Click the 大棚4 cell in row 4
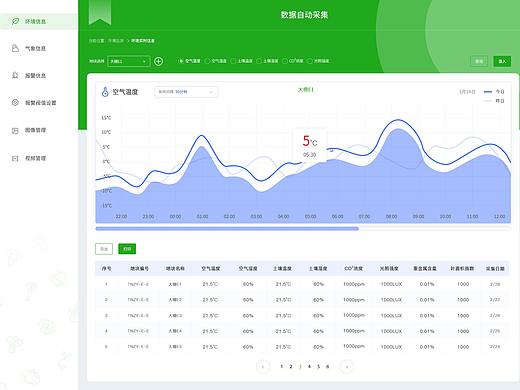 tap(175, 331)
